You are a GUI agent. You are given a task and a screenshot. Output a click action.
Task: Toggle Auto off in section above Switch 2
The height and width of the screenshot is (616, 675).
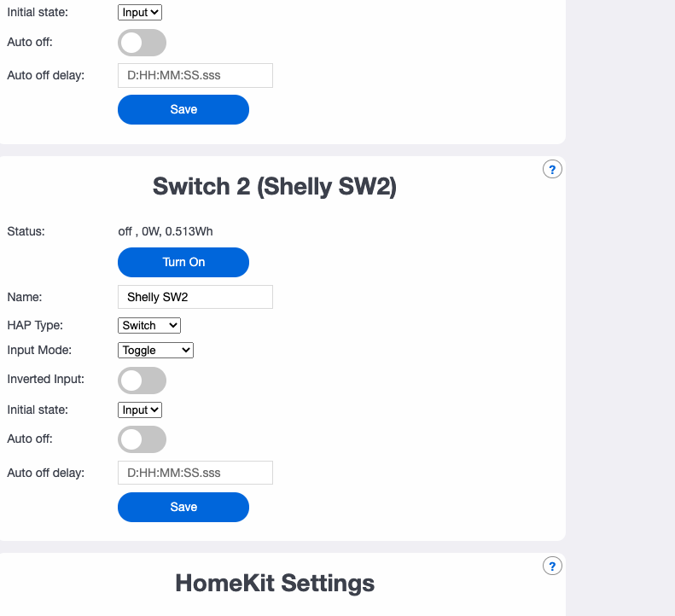[x=142, y=43]
